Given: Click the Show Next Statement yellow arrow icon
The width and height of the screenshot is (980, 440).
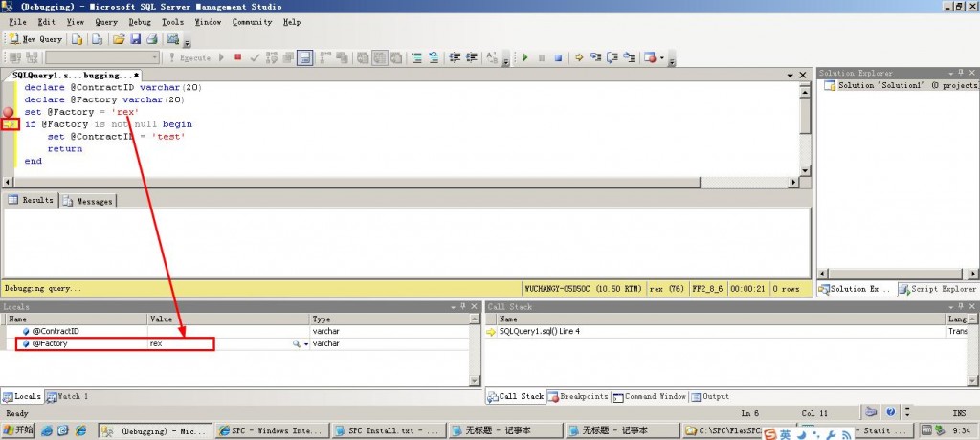Looking at the screenshot, I should point(579,57).
